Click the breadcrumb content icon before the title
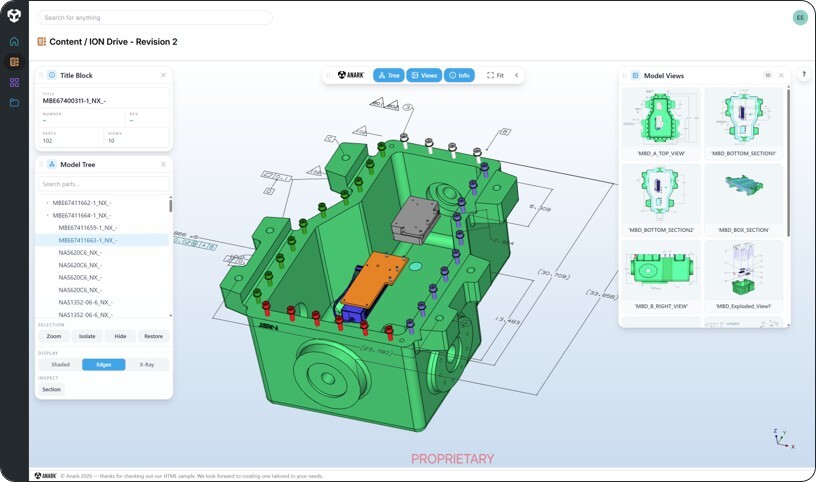Image resolution: width=816 pixels, height=482 pixels. pyautogui.click(x=42, y=42)
